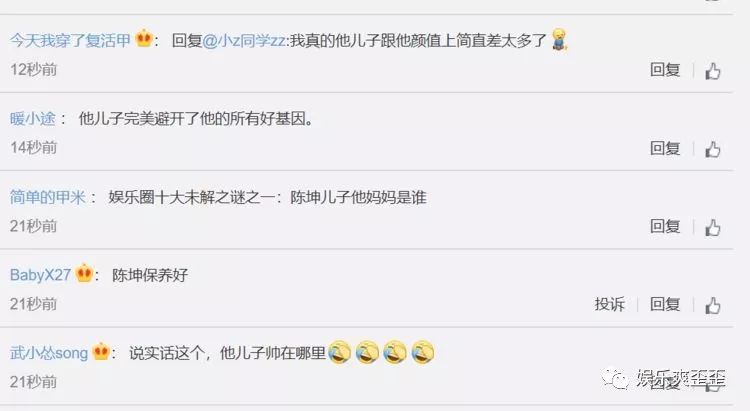Reply to 简单的甲米's comment
This screenshot has height=411, width=750.
coord(665,226)
